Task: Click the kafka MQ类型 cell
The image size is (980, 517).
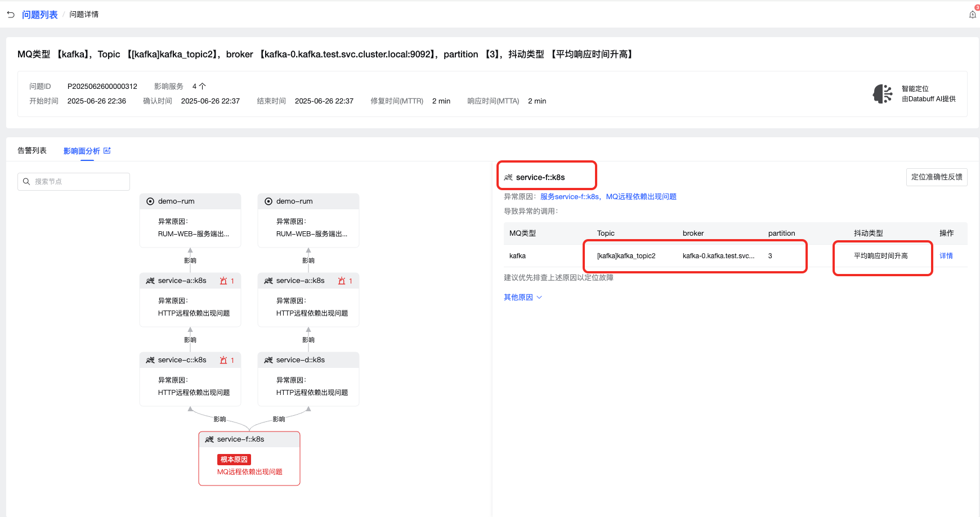Action: tap(517, 256)
